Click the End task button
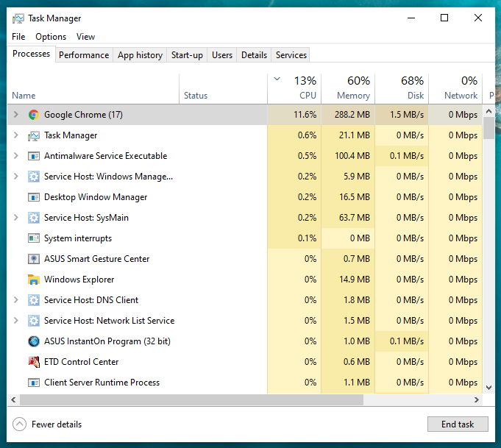The height and width of the screenshot is (448, 501). click(458, 424)
